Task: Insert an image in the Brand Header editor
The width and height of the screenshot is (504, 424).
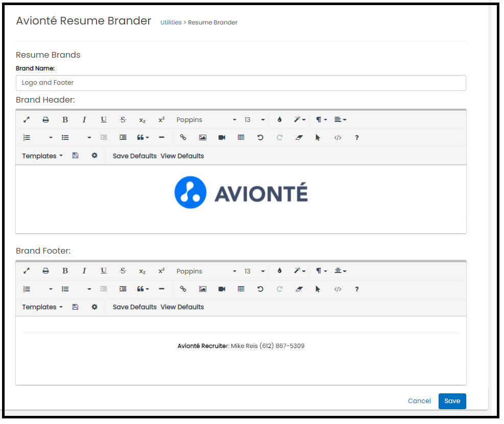Action: pyautogui.click(x=203, y=137)
